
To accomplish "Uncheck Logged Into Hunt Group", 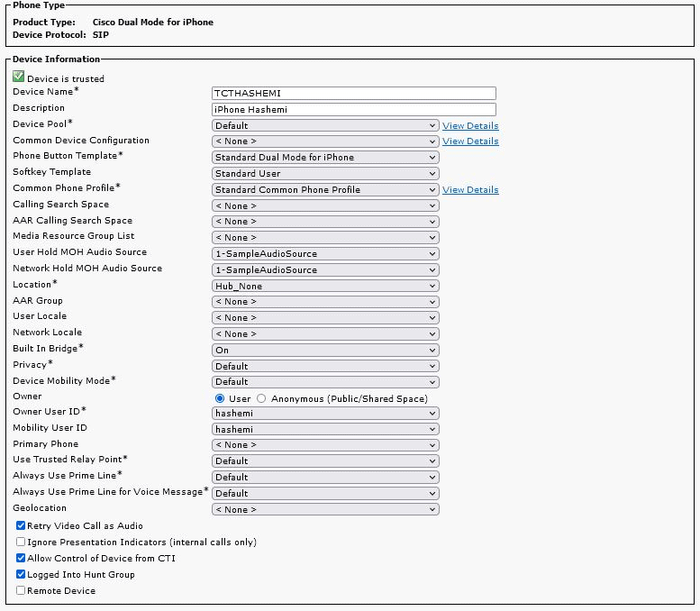I will (x=21, y=574).
